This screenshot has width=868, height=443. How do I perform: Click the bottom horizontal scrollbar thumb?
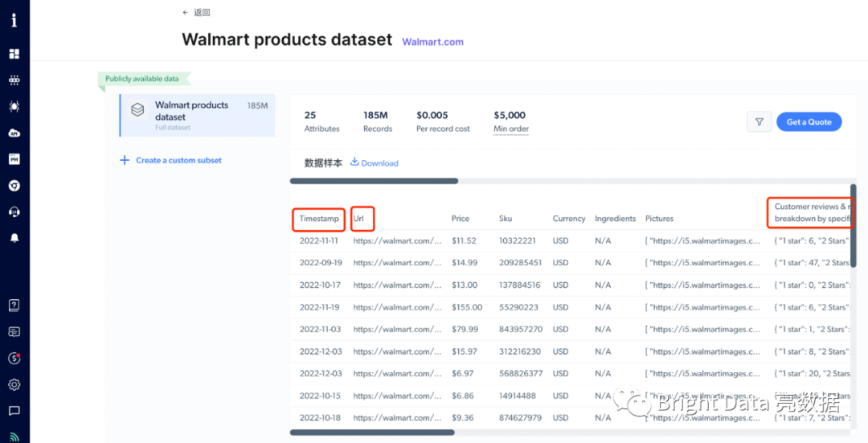point(373,433)
